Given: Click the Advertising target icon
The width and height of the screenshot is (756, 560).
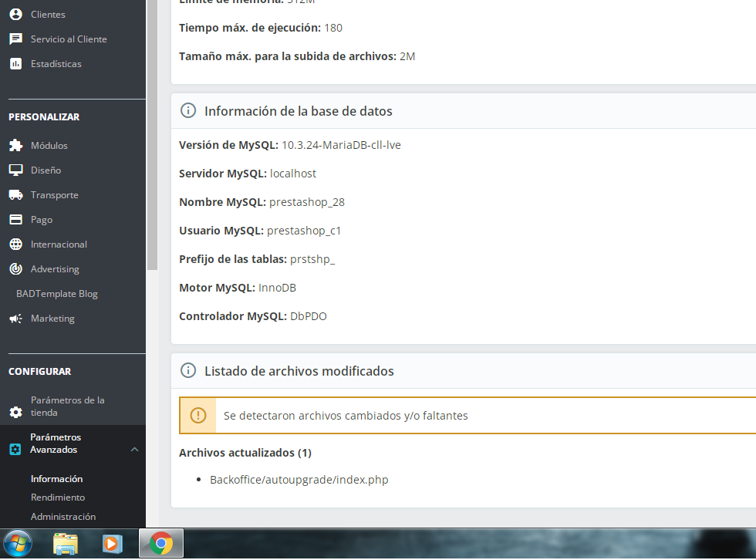Looking at the screenshot, I should tap(16, 269).
